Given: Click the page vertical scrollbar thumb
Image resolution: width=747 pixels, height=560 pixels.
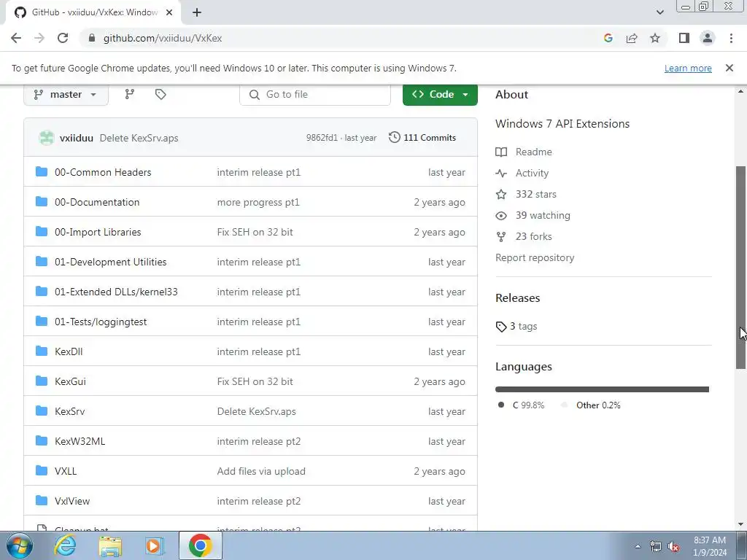Looking at the screenshot, I should pos(741,267).
